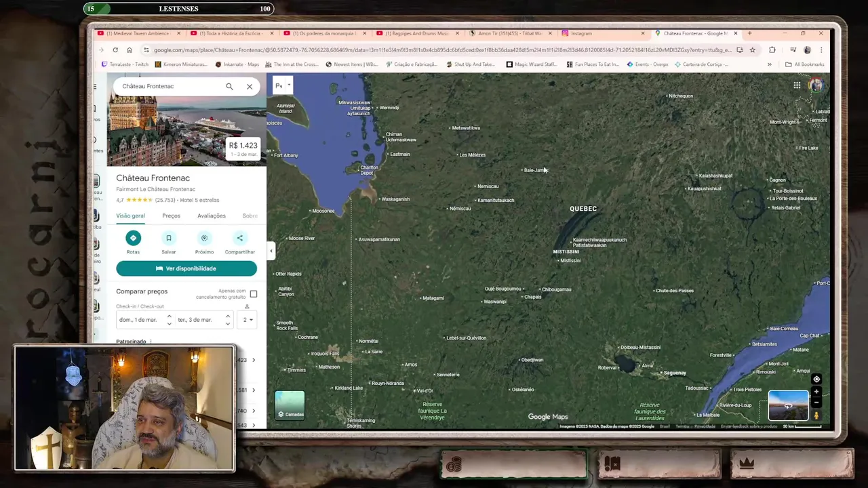Open the sponsored info three-dot menu

pos(151,342)
